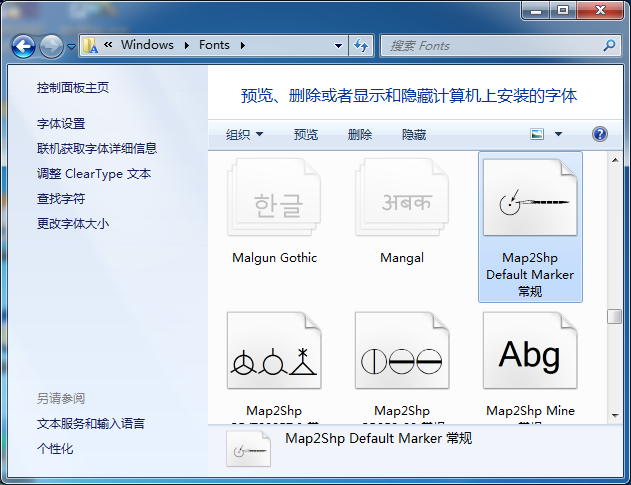The image size is (631, 485).
Task: Open the view options dropdown arrow
Action: click(558, 134)
